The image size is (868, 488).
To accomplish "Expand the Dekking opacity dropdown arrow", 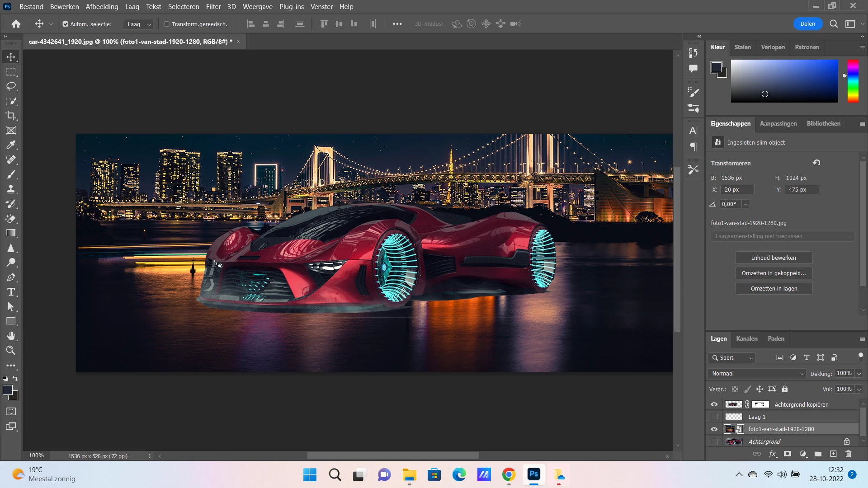I will click(x=859, y=374).
